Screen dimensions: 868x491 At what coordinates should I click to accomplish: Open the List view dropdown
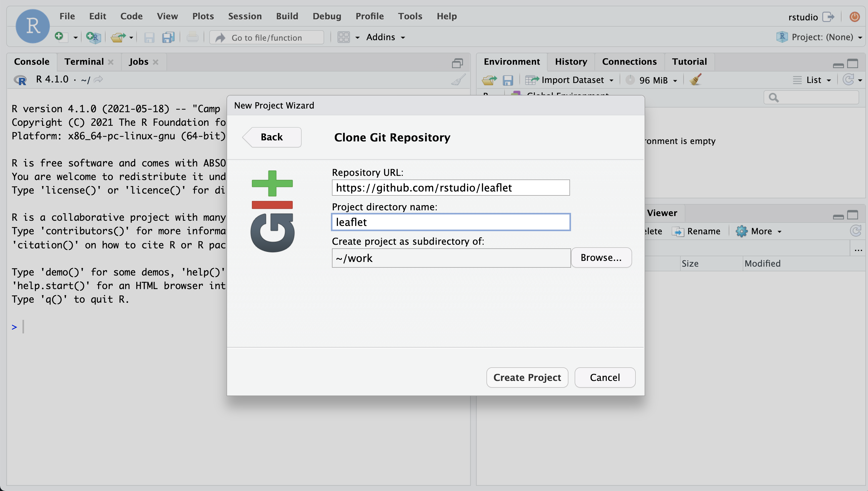click(812, 80)
